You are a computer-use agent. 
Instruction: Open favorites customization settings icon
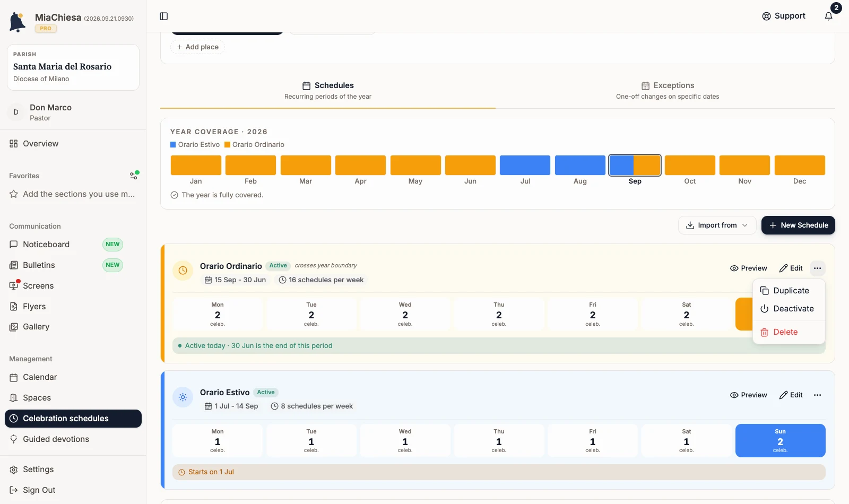[x=134, y=175]
